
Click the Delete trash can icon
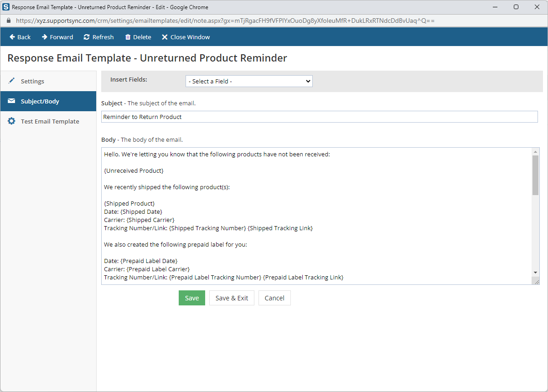128,37
